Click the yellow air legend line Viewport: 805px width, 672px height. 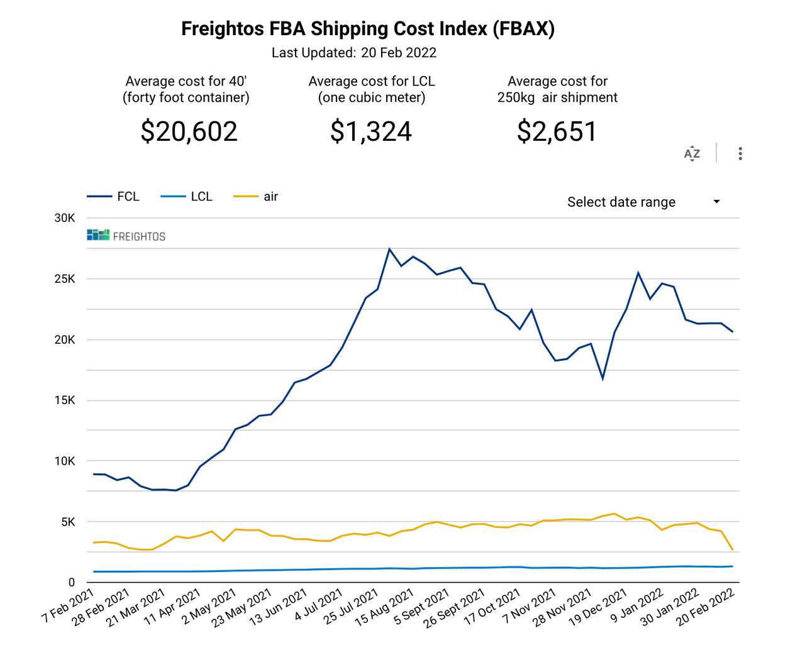point(246,197)
